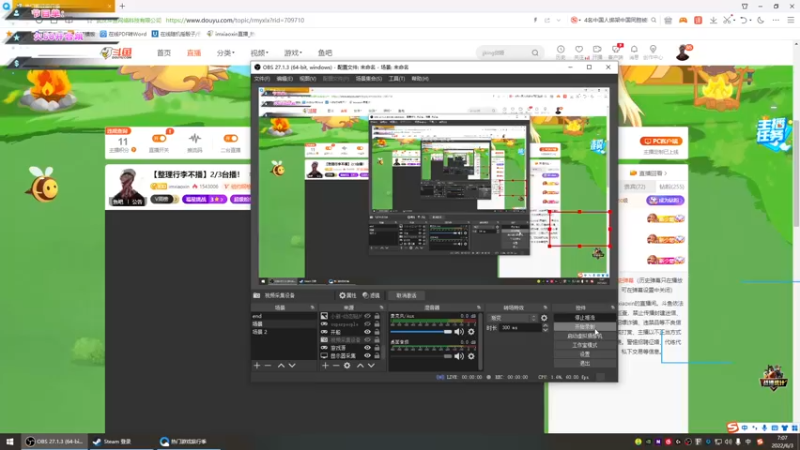This screenshot has height=450, width=800.
Task: Toggle visibility of the superpeople source
Action: (367, 324)
